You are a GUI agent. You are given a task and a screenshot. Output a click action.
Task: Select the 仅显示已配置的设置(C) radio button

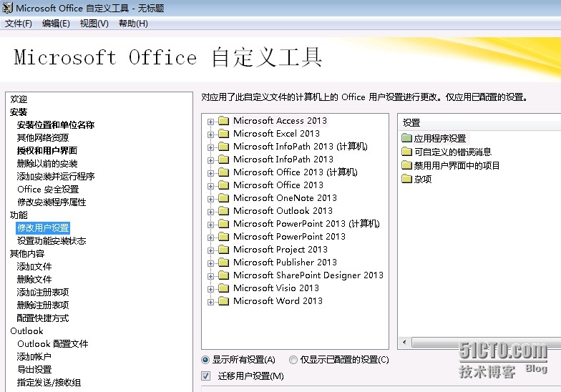click(293, 359)
